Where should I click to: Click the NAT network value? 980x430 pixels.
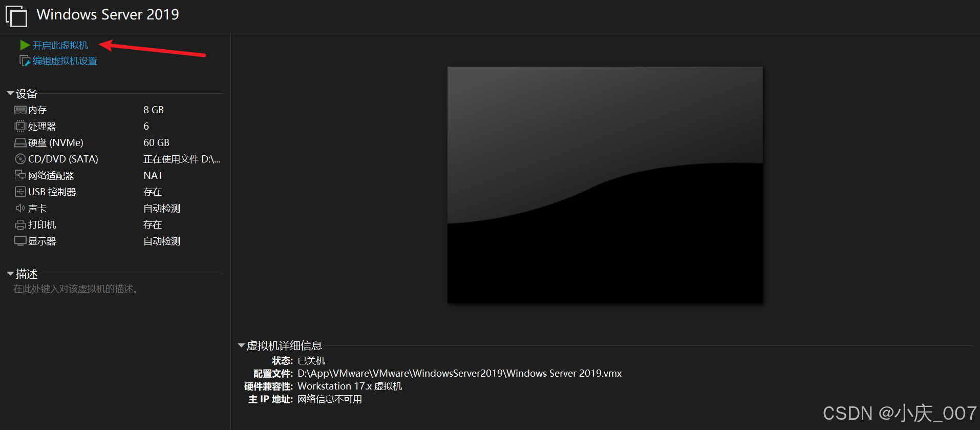[153, 175]
